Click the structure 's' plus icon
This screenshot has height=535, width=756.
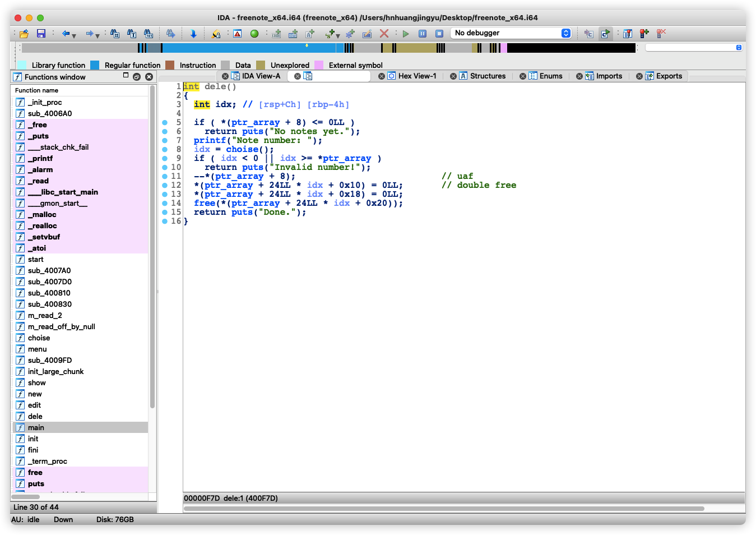[330, 34]
